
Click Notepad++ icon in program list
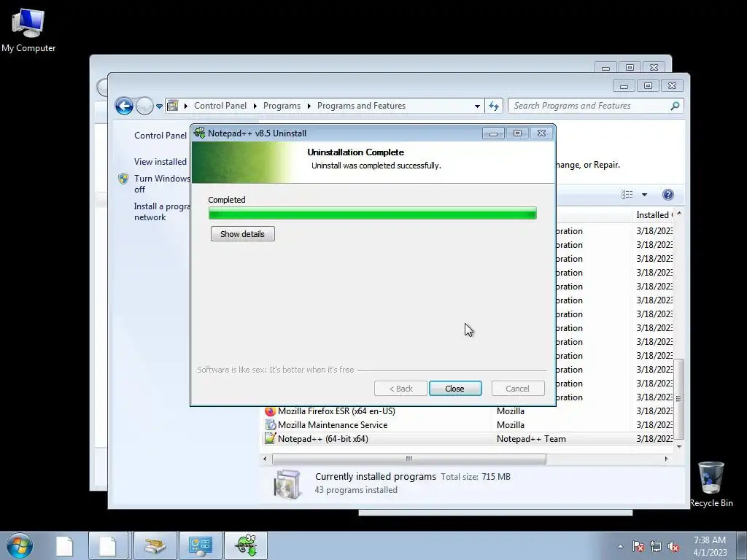click(x=270, y=438)
